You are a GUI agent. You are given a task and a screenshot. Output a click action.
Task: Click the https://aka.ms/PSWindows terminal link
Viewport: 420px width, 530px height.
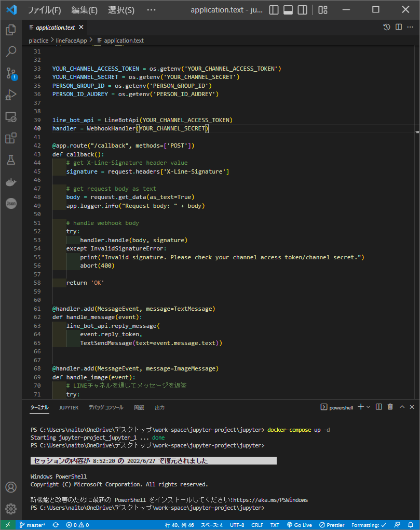pos(270,500)
